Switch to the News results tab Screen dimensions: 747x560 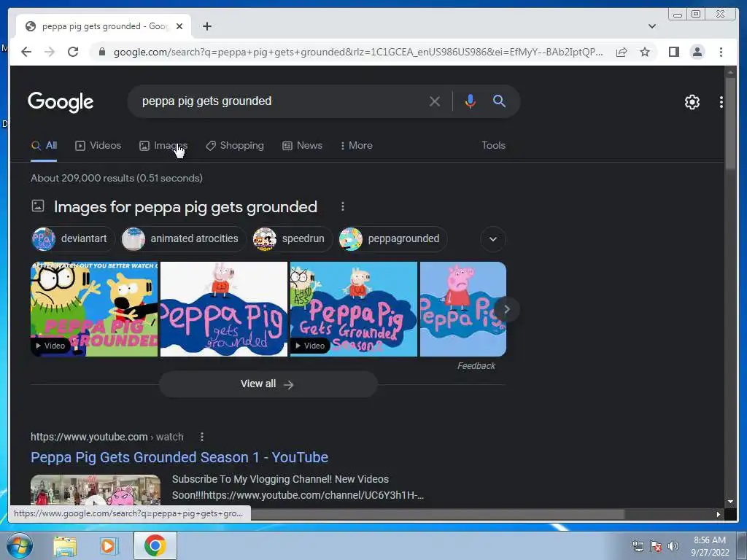tap(302, 146)
